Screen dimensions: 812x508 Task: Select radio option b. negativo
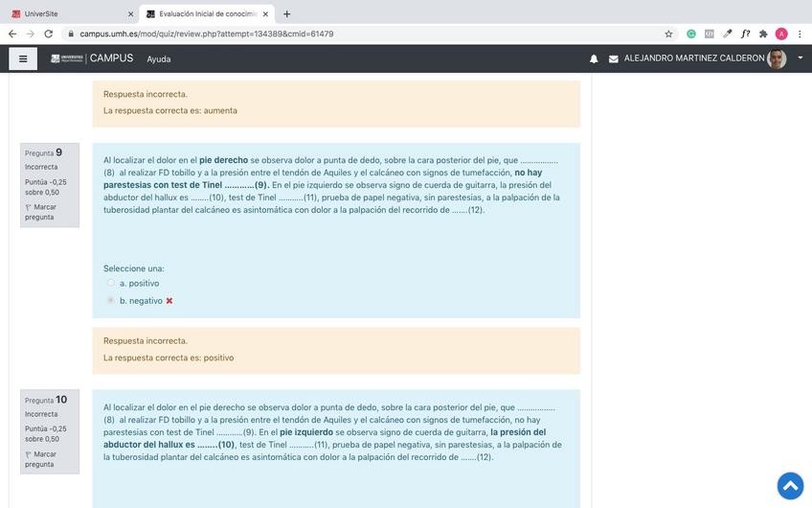111,300
